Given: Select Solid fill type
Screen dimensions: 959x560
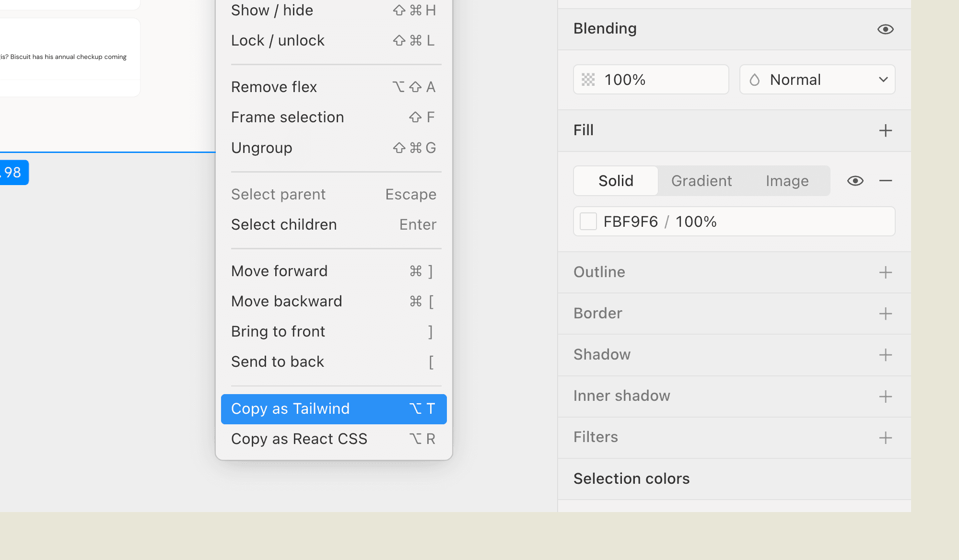Looking at the screenshot, I should tap(616, 181).
